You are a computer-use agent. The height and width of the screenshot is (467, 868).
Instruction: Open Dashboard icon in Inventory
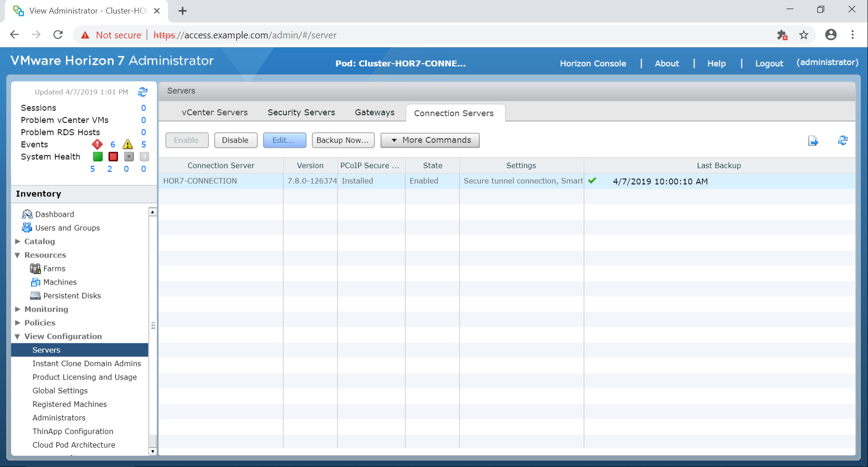pyautogui.click(x=27, y=214)
